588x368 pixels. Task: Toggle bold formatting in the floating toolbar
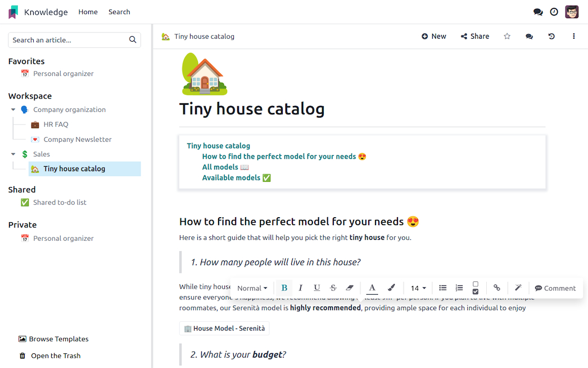pyautogui.click(x=284, y=288)
